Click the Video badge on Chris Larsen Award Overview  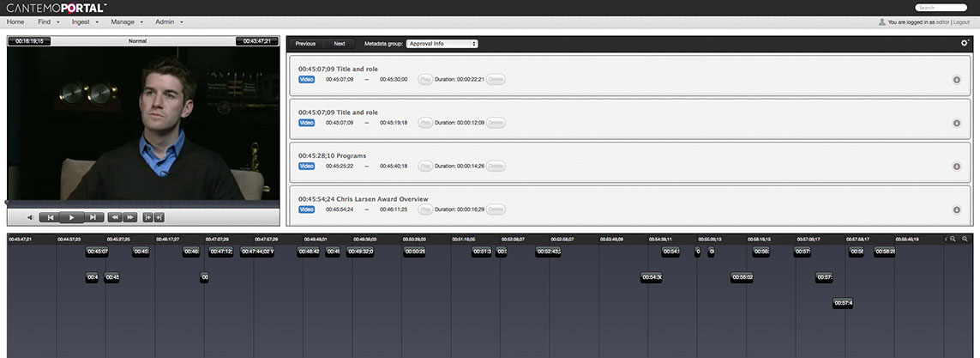[x=306, y=209]
